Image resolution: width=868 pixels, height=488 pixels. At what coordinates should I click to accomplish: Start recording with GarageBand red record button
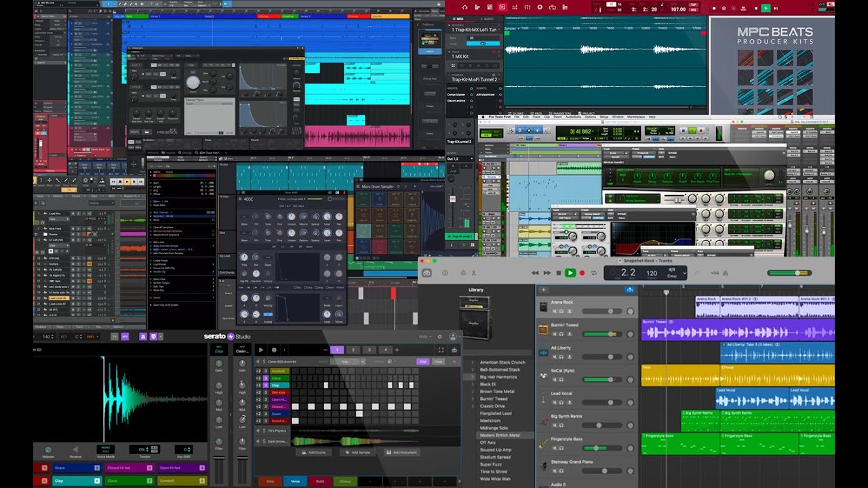(582, 272)
